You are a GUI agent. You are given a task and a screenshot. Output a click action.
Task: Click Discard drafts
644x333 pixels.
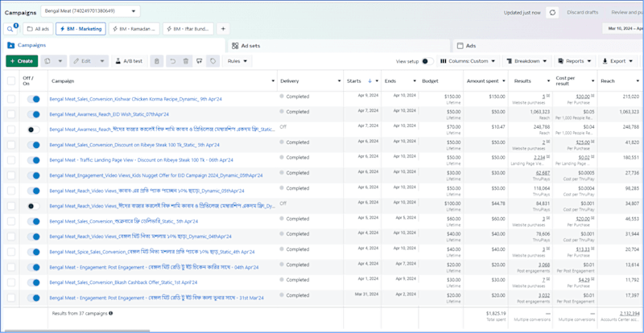pyautogui.click(x=582, y=13)
